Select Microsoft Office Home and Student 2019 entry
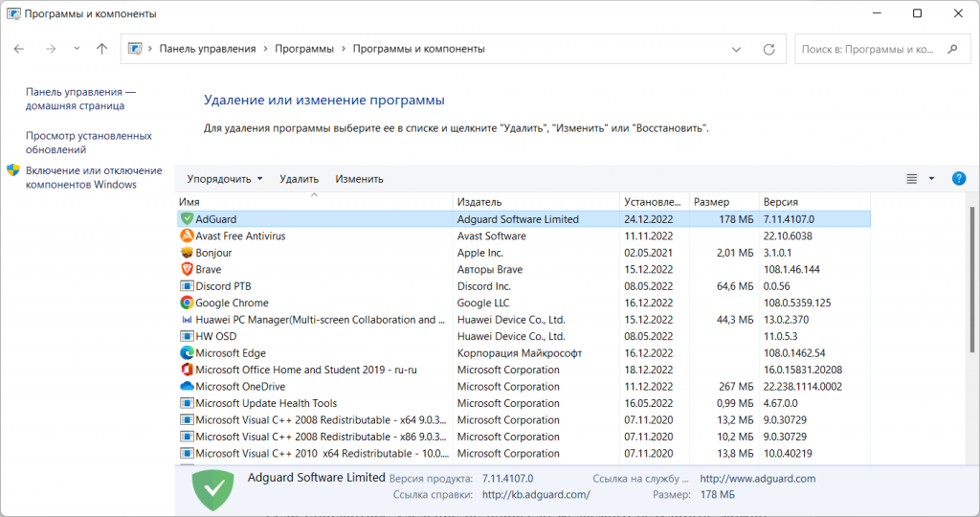 point(306,370)
